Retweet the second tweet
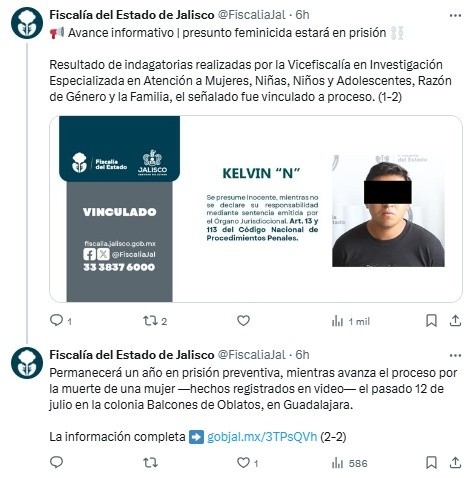Viewport: 475px width, 478px height. click(x=150, y=463)
